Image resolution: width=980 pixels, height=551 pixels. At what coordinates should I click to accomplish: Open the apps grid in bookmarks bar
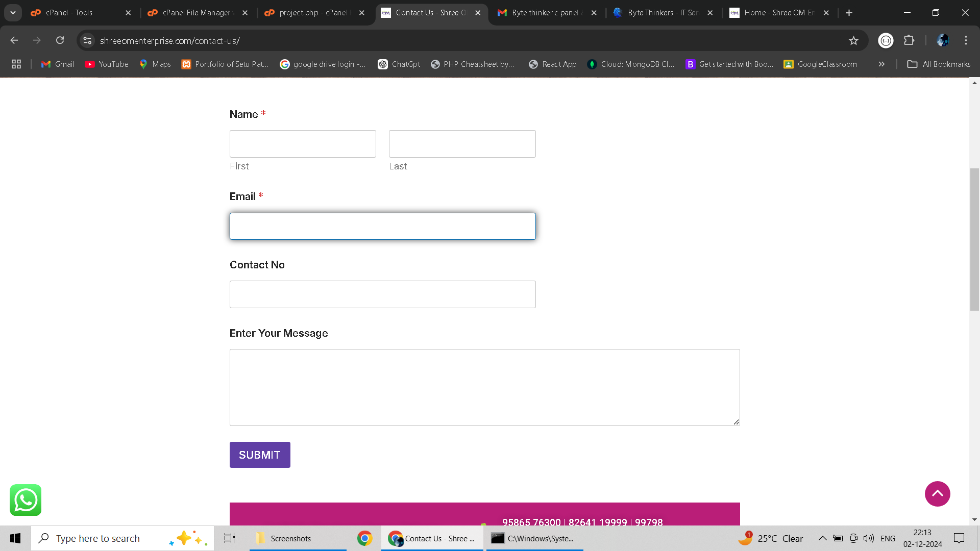[16, 64]
